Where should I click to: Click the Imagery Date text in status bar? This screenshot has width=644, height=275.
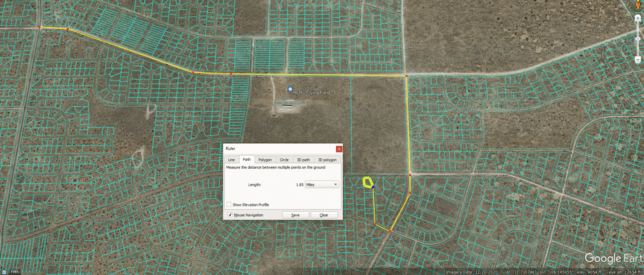pyautogui.click(x=472, y=272)
